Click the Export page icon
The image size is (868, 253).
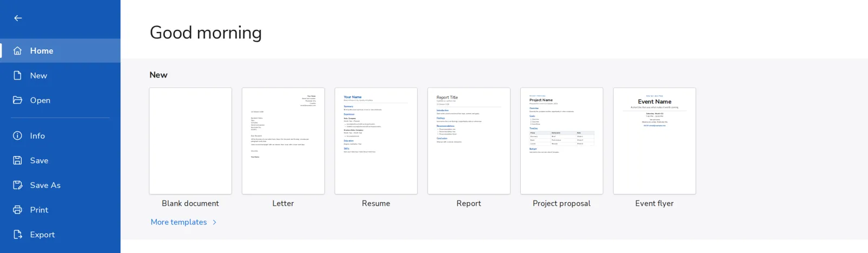[x=17, y=235]
